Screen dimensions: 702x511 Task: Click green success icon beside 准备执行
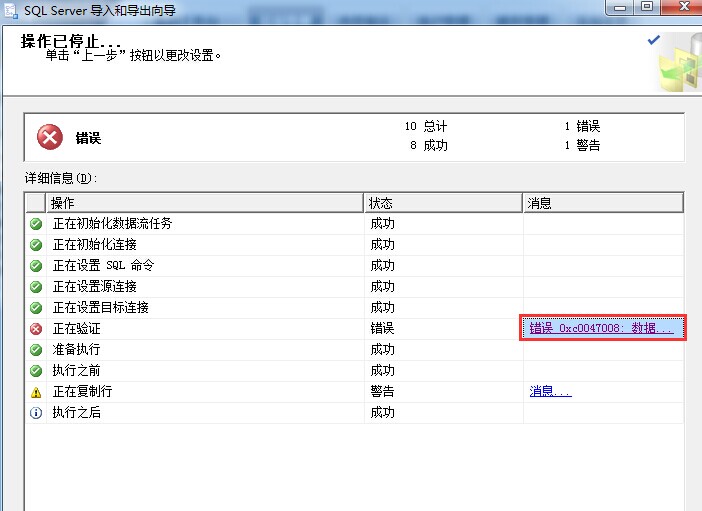[36, 350]
